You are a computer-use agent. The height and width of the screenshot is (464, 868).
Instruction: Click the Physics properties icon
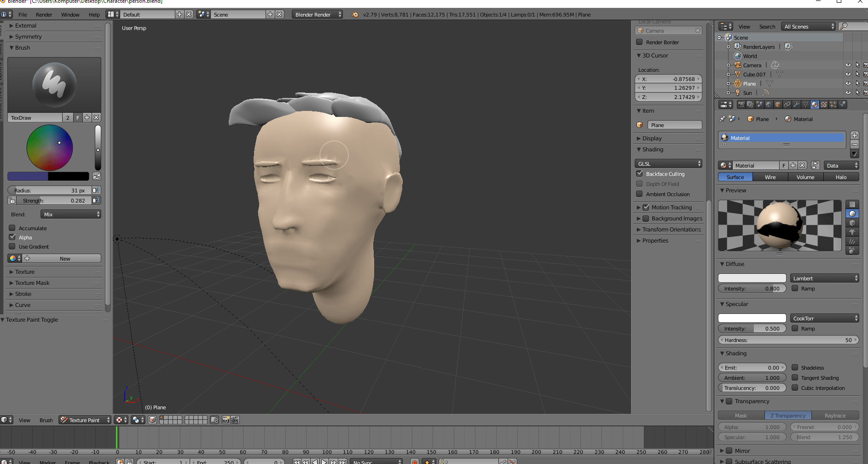pos(843,104)
